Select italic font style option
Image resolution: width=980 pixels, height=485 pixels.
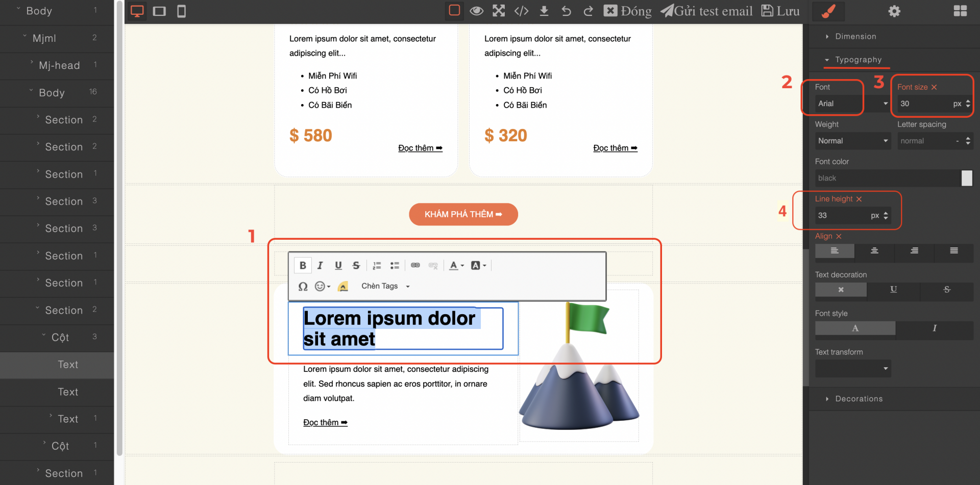(934, 328)
